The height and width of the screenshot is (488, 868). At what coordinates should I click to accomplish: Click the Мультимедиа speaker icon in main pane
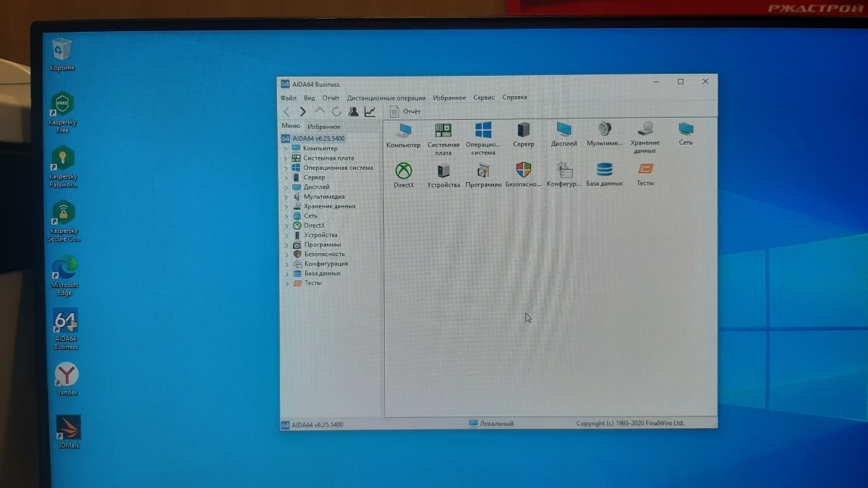[x=604, y=131]
